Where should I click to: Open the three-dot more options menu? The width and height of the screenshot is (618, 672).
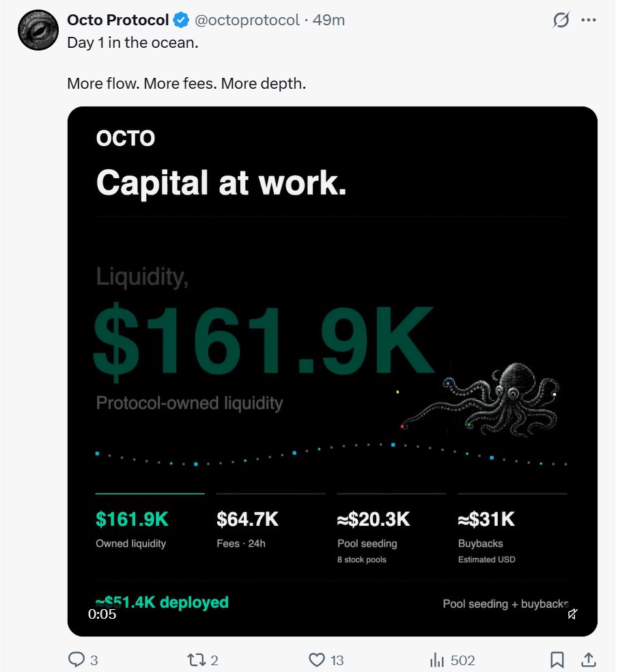click(x=589, y=20)
